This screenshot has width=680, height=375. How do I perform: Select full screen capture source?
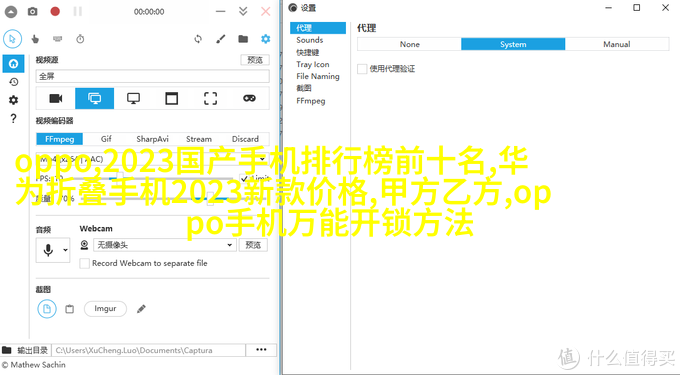coord(95,98)
